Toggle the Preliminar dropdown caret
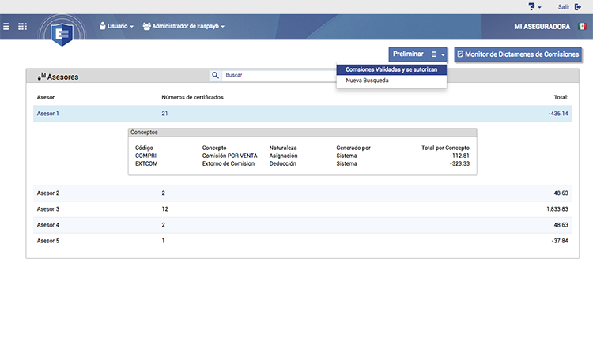The height and width of the screenshot is (364, 593). pyautogui.click(x=443, y=54)
